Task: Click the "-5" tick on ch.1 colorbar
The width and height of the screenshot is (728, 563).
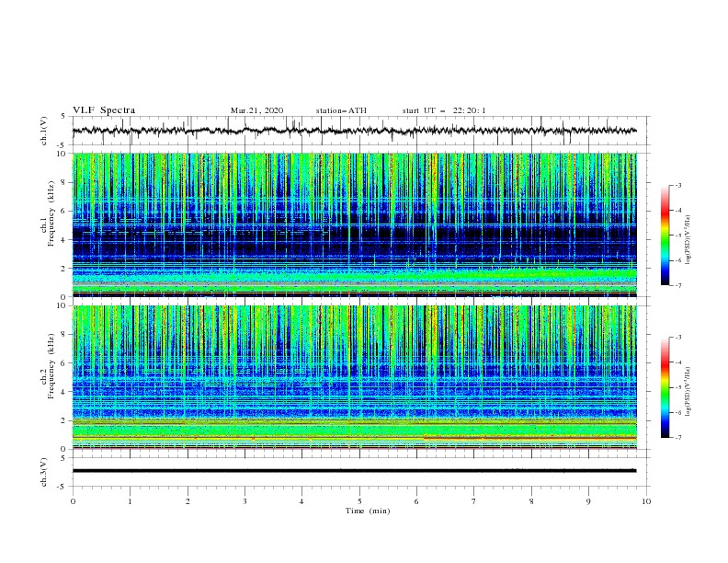Action: 677,236
